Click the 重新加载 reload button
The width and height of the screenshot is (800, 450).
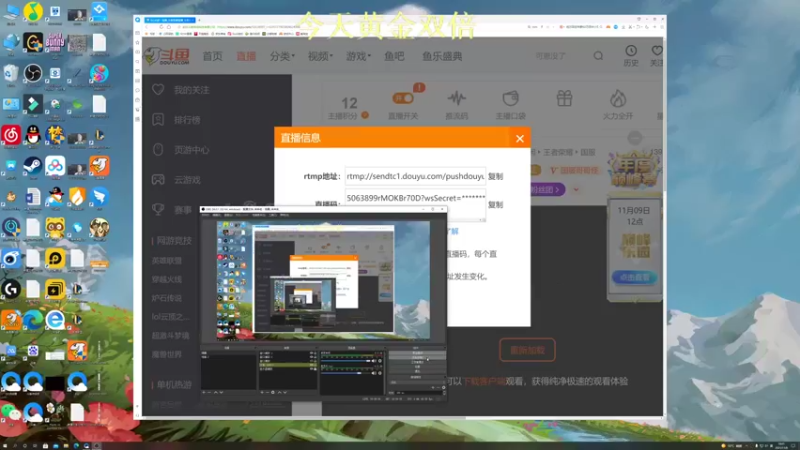527,350
